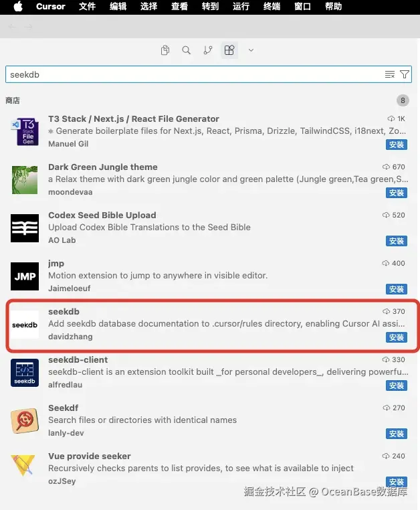Click the Codex Seed Bible Upload logo

tap(25, 228)
